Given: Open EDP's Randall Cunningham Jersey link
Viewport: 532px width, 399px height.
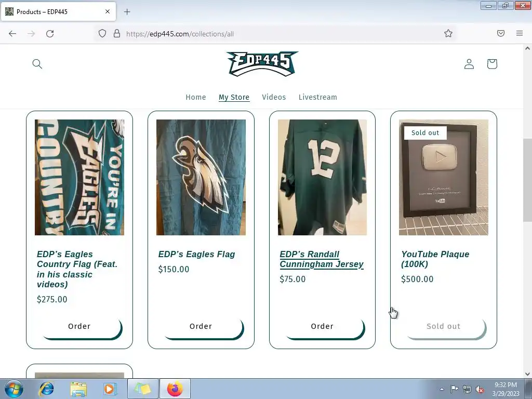Looking at the screenshot, I should [321, 259].
